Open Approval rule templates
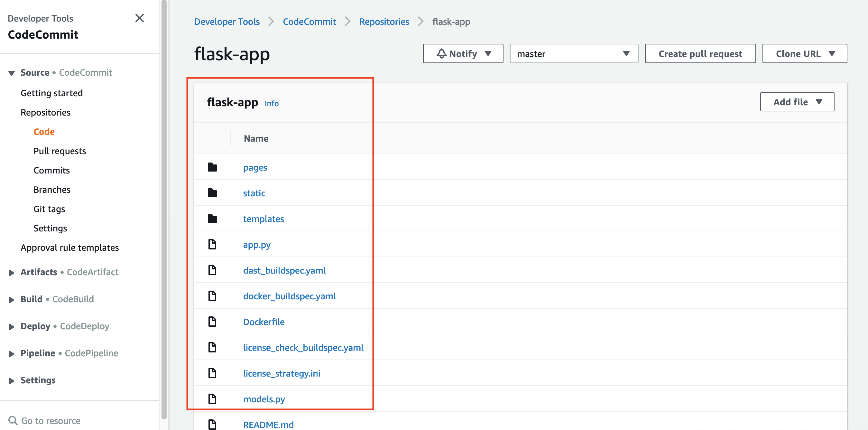868x430 pixels. [70, 248]
